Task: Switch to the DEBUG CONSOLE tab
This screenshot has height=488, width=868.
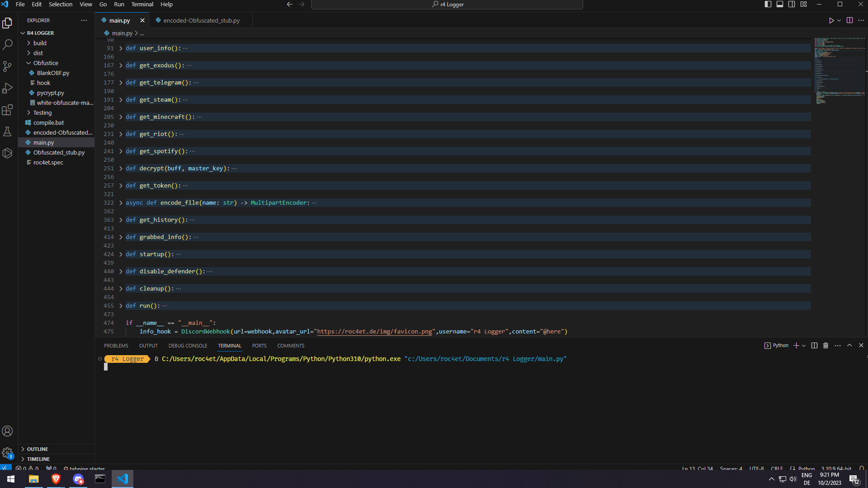Action: pyautogui.click(x=188, y=346)
